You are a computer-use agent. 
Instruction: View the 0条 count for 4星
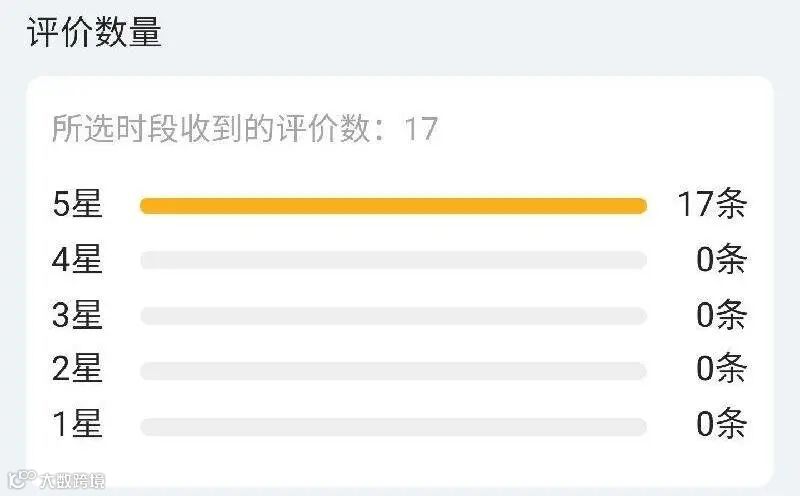click(x=721, y=259)
